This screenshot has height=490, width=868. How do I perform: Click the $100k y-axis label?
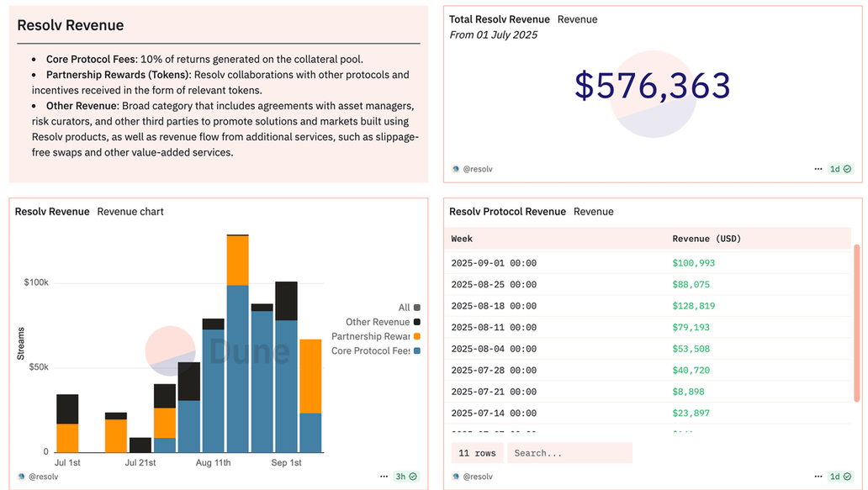(x=36, y=282)
